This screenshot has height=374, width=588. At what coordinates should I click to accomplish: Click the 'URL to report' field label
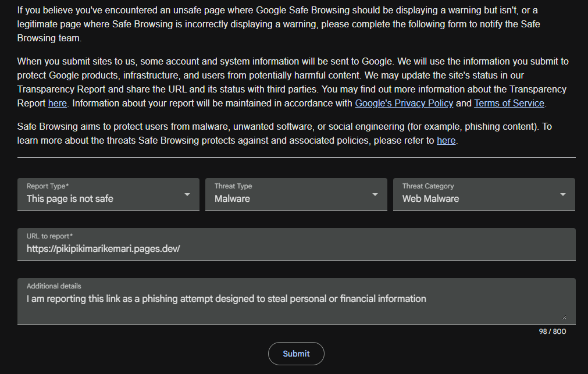tap(49, 236)
